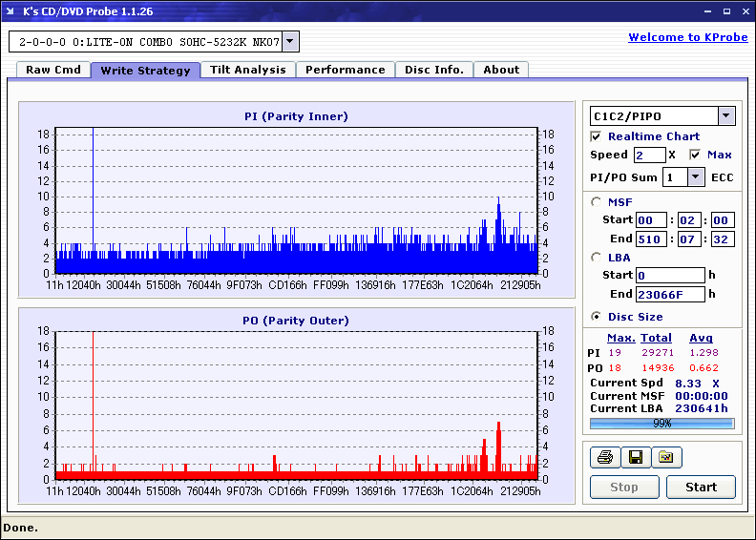This screenshot has width=756, height=540.
Task: Choose the Disc Size radio option
Action: tap(597, 317)
